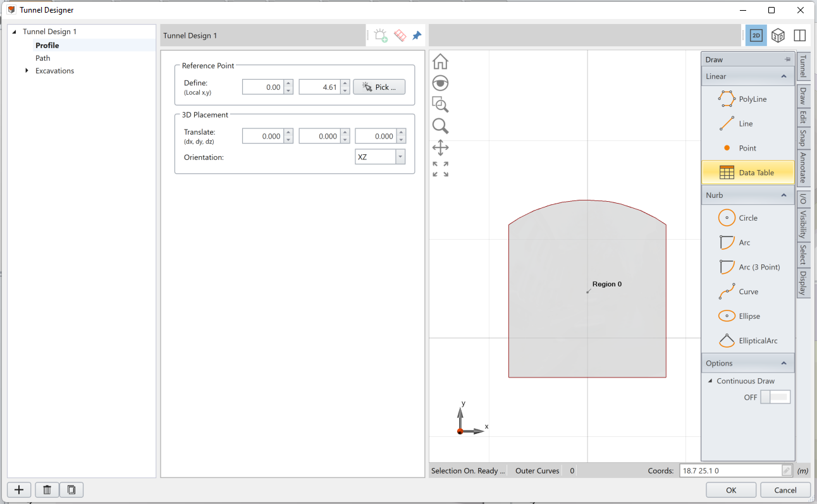The image size is (817, 504).
Task: Open the Visibility side tab
Action: click(803, 224)
